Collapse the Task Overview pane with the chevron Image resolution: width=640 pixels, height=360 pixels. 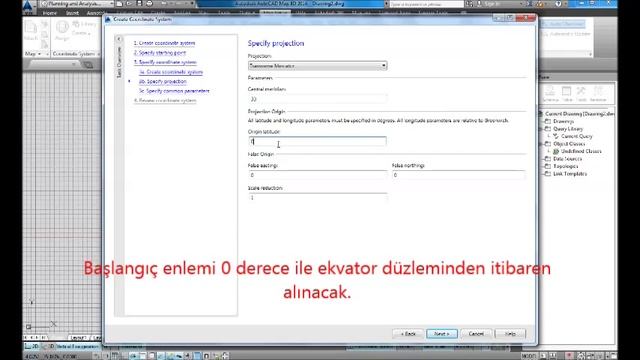pyautogui.click(x=119, y=39)
